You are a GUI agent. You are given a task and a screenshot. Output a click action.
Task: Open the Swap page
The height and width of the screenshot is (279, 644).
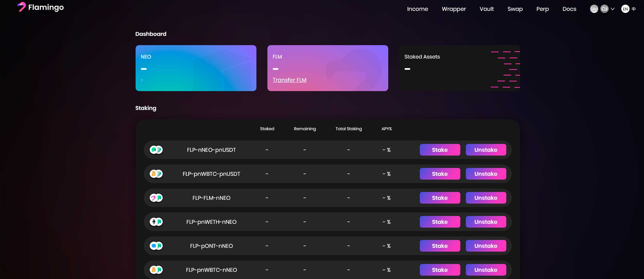click(x=515, y=9)
